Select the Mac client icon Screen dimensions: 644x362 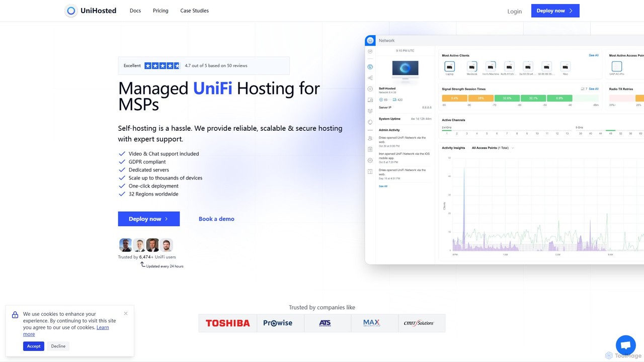(566, 66)
